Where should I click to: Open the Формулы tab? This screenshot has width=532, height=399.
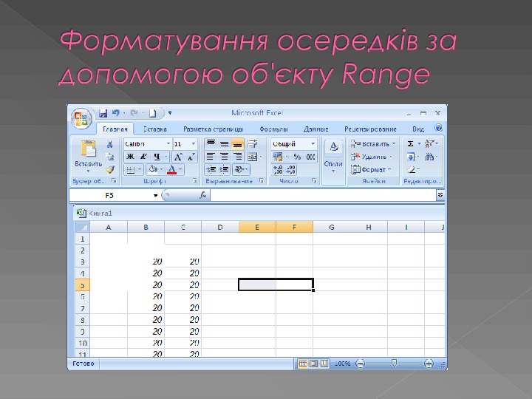(x=273, y=129)
